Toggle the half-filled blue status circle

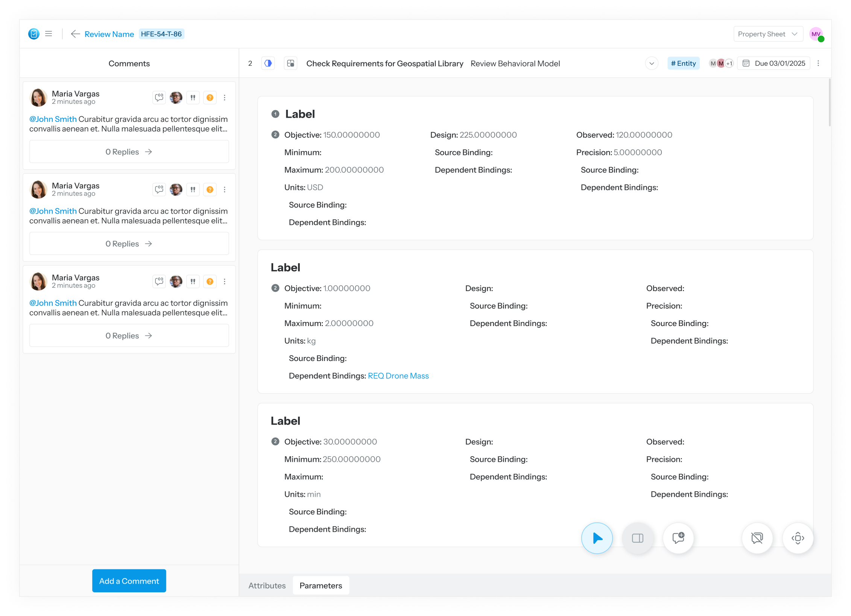[x=268, y=64]
